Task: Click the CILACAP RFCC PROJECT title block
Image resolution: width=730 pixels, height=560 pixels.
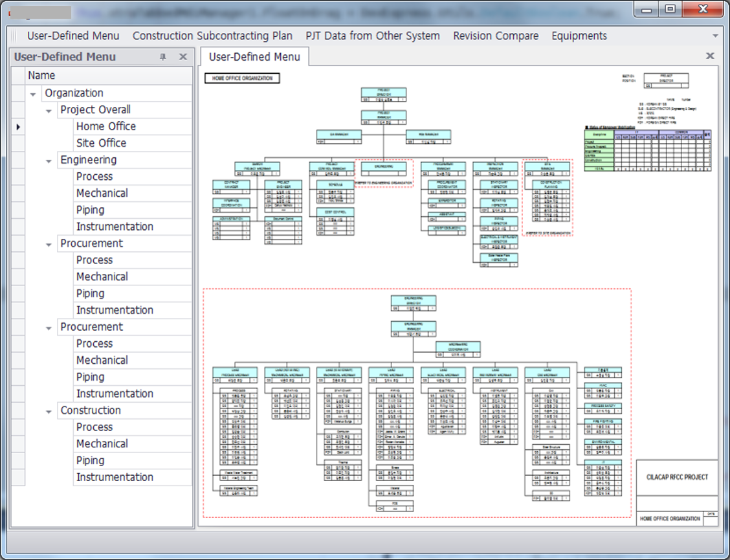Action: (x=677, y=477)
